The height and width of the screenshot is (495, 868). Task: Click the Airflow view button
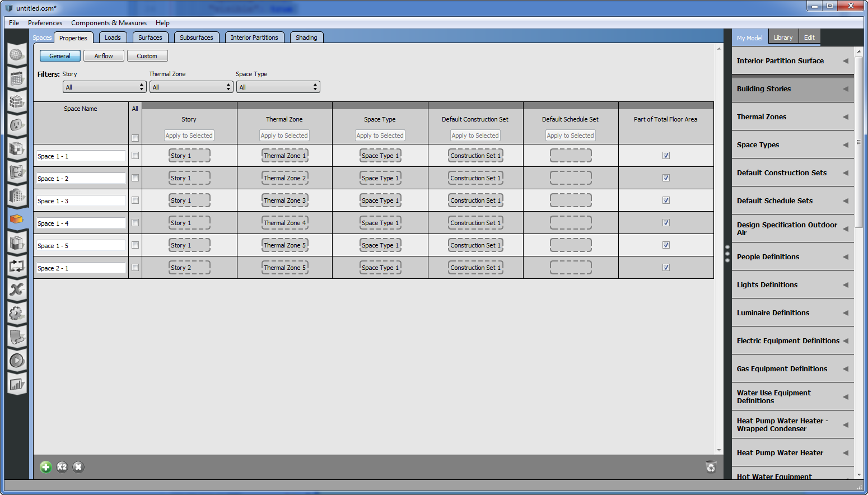(104, 56)
